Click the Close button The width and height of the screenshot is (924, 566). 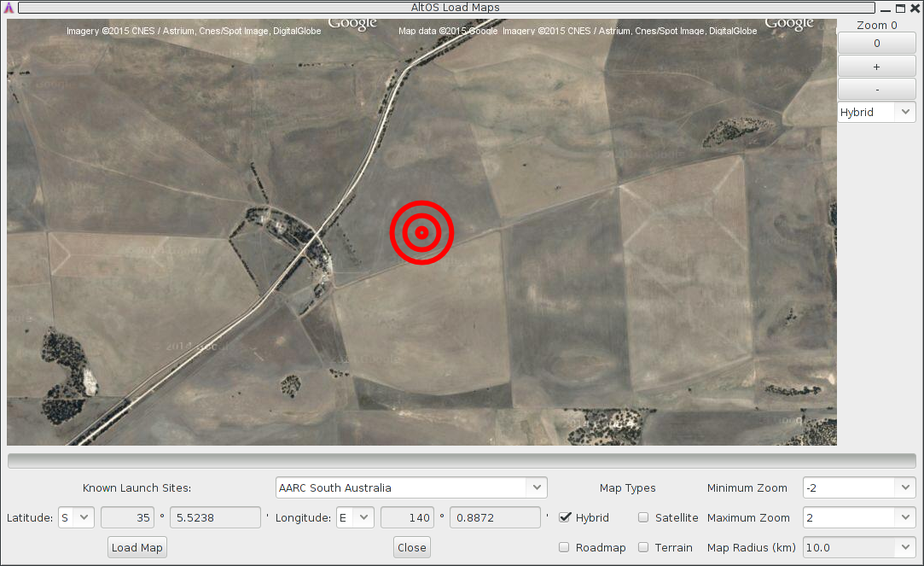[412, 547]
